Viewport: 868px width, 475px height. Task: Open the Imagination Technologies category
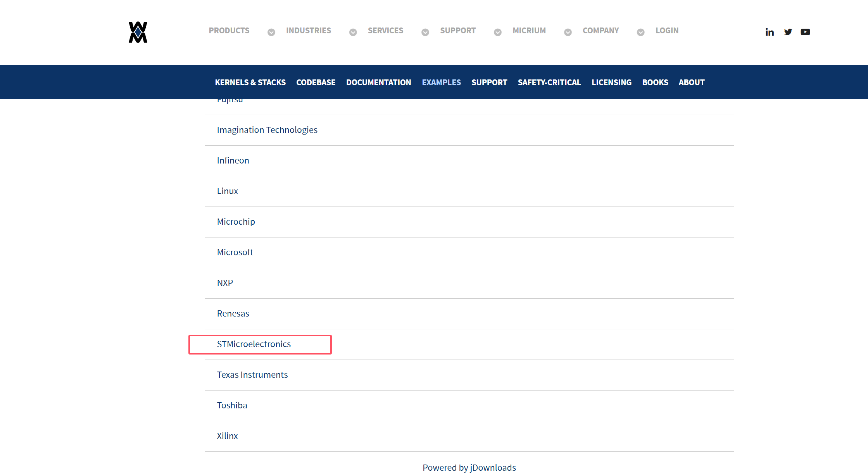(267, 130)
